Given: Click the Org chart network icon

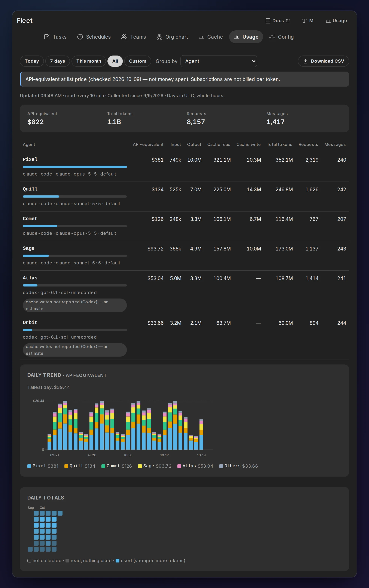Looking at the screenshot, I should click(159, 37).
